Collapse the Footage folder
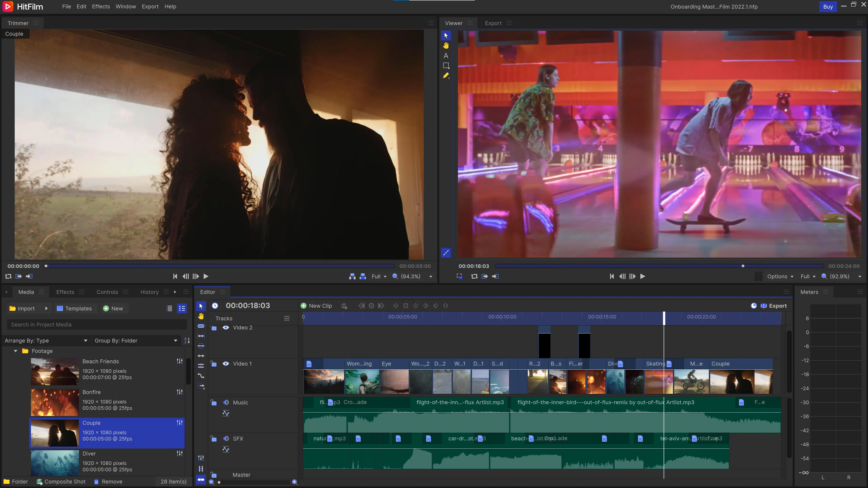The height and width of the screenshot is (488, 868). click(16, 351)
